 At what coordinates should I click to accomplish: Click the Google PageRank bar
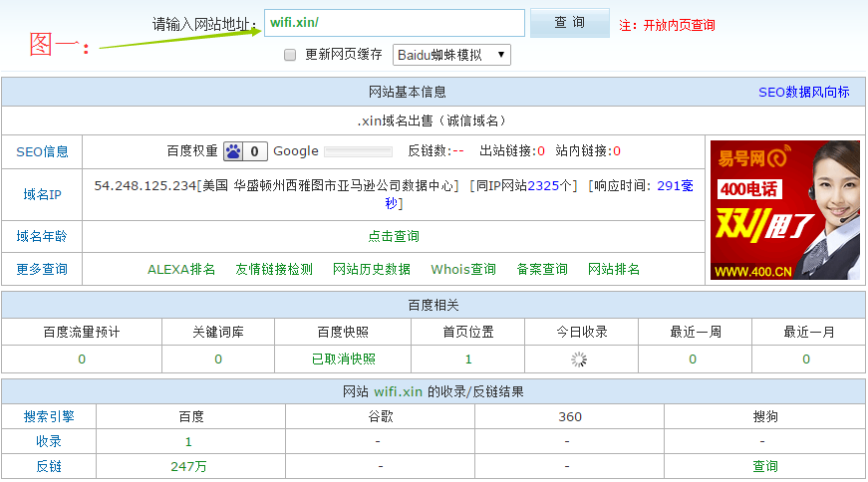coord(358,151)
